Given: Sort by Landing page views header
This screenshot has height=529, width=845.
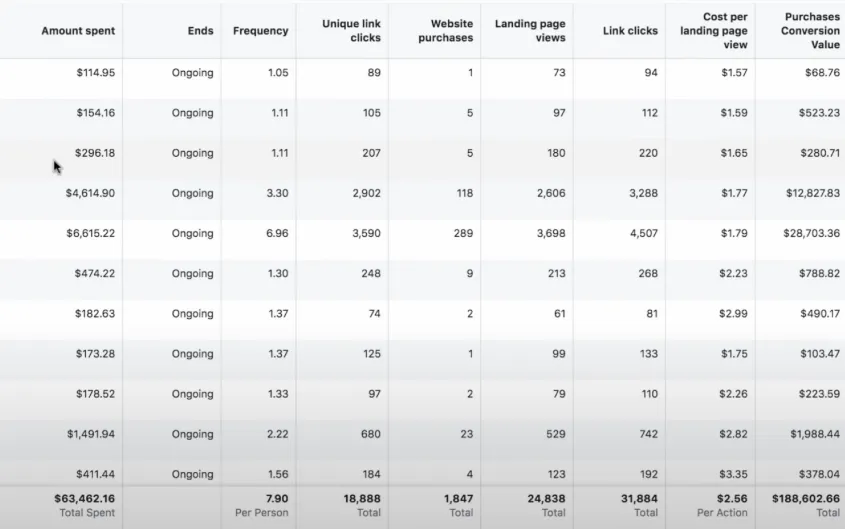Looking at the screenshot, I should (530, 31).
